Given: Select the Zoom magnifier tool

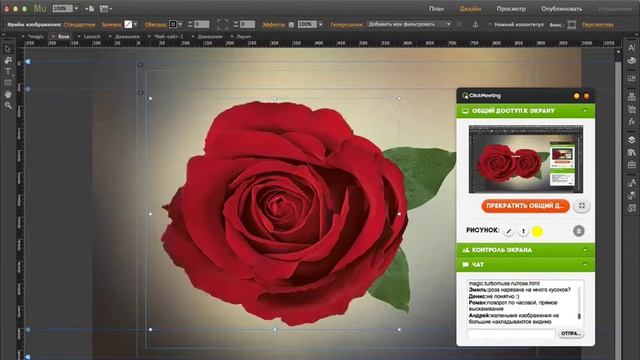Looking at the screenshot, I should pyautogui.click(x=8, y=105).
